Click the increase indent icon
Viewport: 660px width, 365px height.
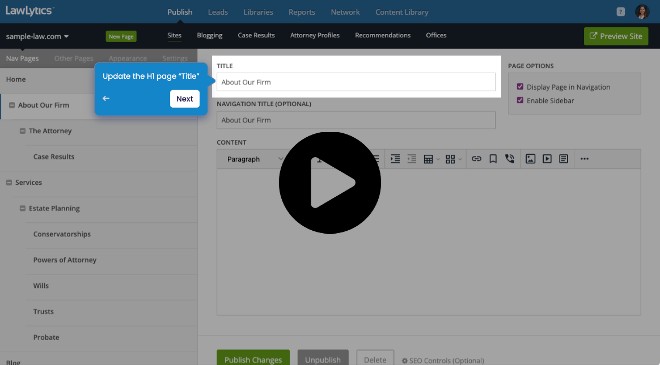click(395, 159)
